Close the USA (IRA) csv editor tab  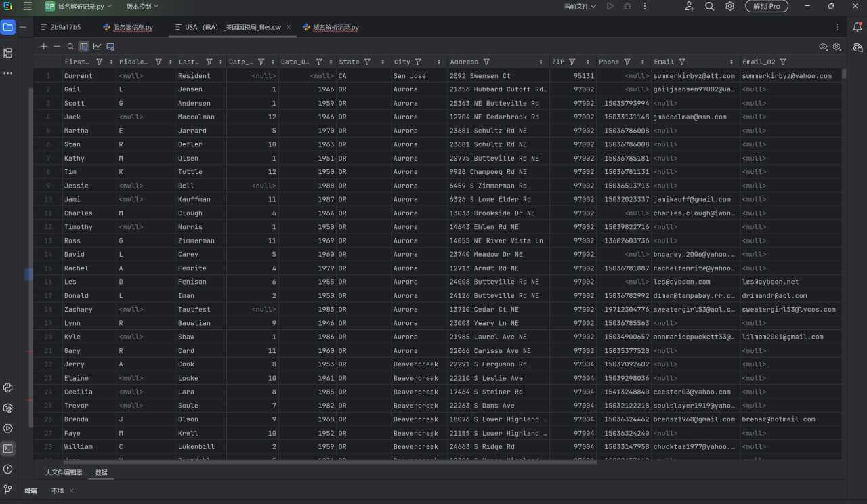[x=289, y=28]
